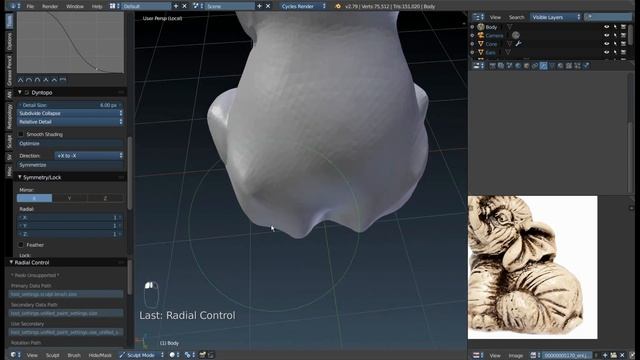640x360 pixels.
Task: Click the outliner search filter field
Action: tap(608, 17)
